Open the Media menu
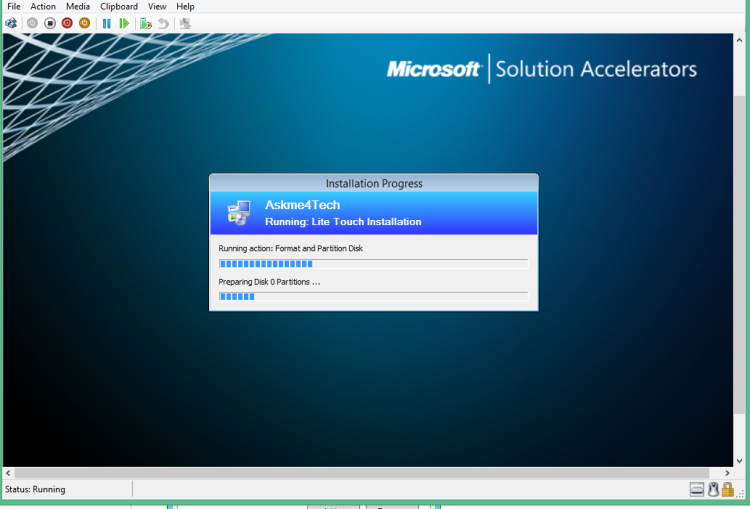Viewport: 750px width, 509px height. tap(78, 6)
